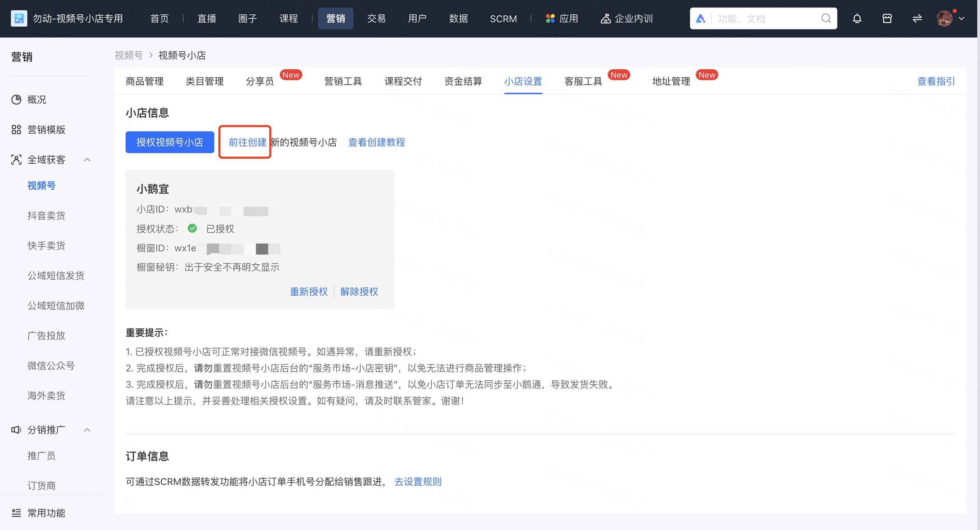Image resolution: width=980 pixels, height=530 pixels.
Task: Open 海外卖货 in sidebar
Action: (x=46, y=396)
